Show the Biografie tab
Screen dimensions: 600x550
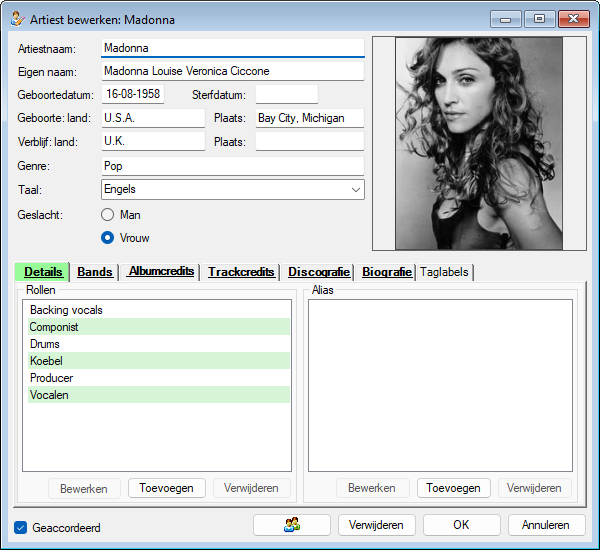tap(386, 272)
